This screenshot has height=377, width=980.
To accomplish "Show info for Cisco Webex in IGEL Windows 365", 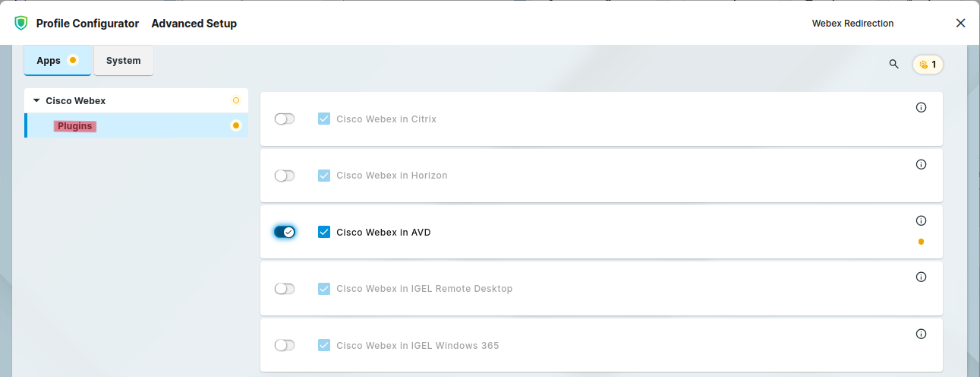I will click(921, 334).
